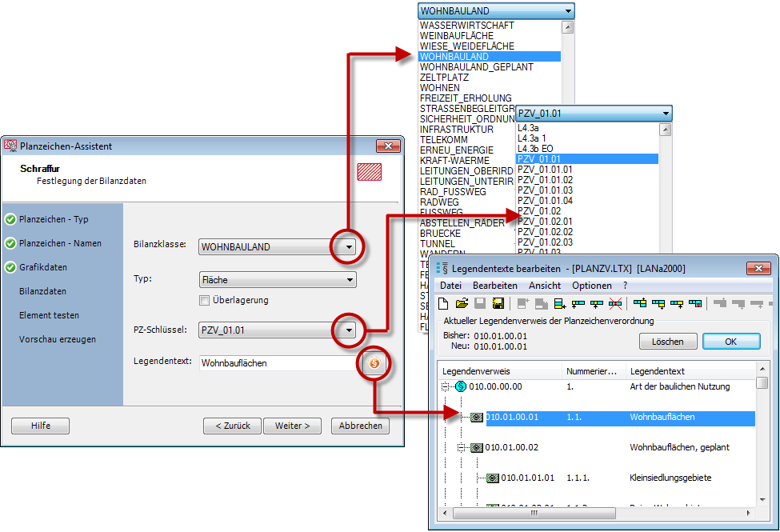Expand the Typ dropdown showing Fläche

[349, 280]
